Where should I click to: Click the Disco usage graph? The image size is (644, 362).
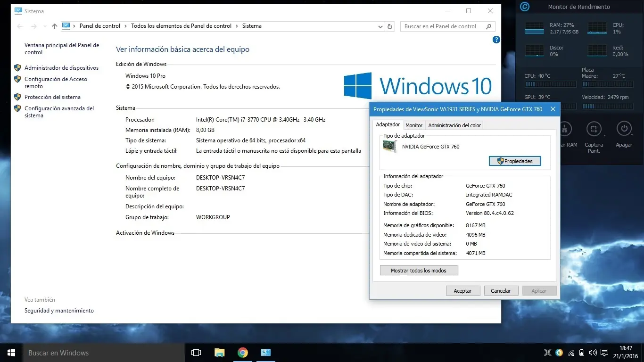click(534, 51)
